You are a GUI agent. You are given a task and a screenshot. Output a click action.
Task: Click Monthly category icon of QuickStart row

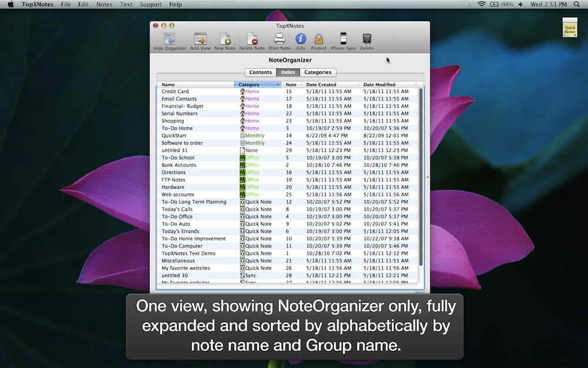[242, 135]
